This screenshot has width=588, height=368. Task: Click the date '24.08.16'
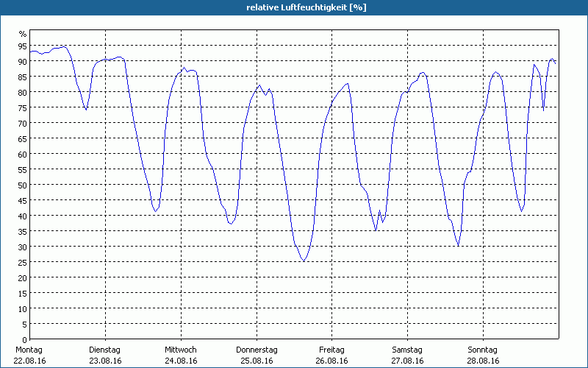click(x=181, y=361)
